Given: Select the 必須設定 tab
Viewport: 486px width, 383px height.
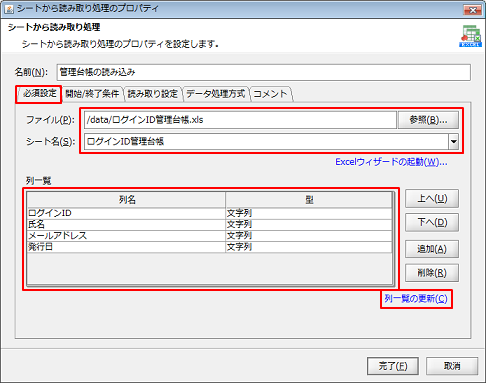Looking at the screenshot, I should click(39, 93).
